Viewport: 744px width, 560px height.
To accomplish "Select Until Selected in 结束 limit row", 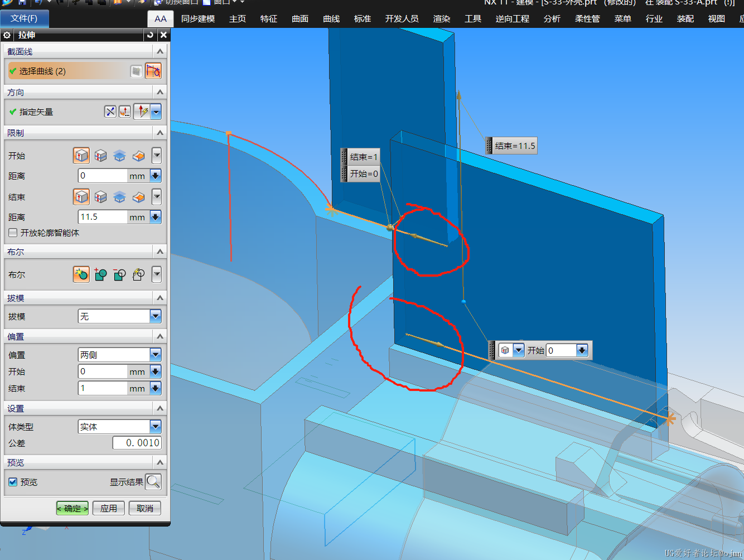I will coord(138,197).
